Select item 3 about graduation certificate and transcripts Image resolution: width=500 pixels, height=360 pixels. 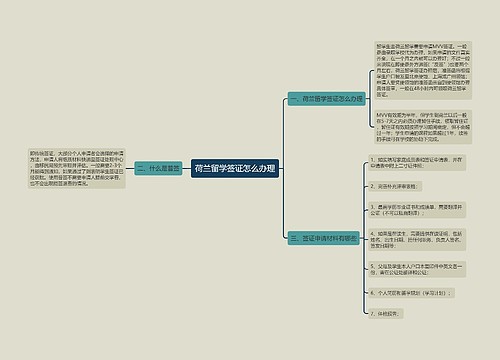point(417,210)
